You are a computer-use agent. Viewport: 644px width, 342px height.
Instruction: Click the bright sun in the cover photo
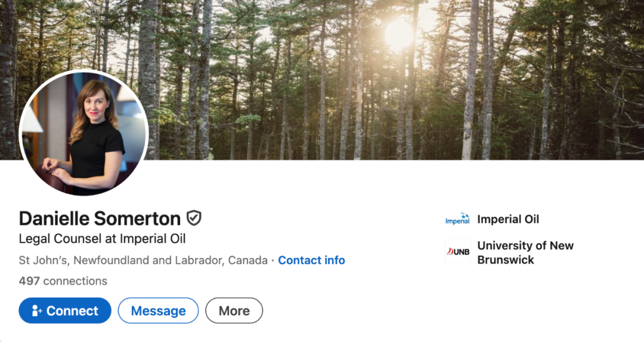pyautogui.click(x=399, y=34)
